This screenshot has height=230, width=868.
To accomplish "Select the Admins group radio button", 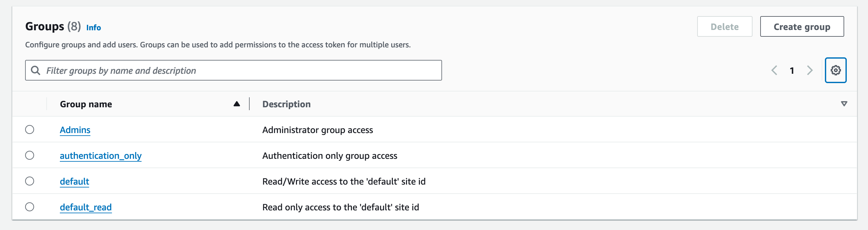I will 30,129.
